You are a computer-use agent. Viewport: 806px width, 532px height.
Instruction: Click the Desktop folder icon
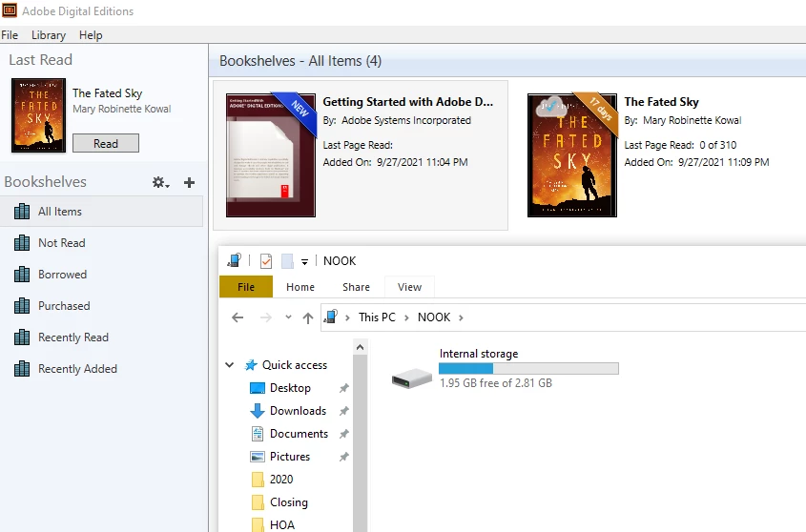point(257,388)
